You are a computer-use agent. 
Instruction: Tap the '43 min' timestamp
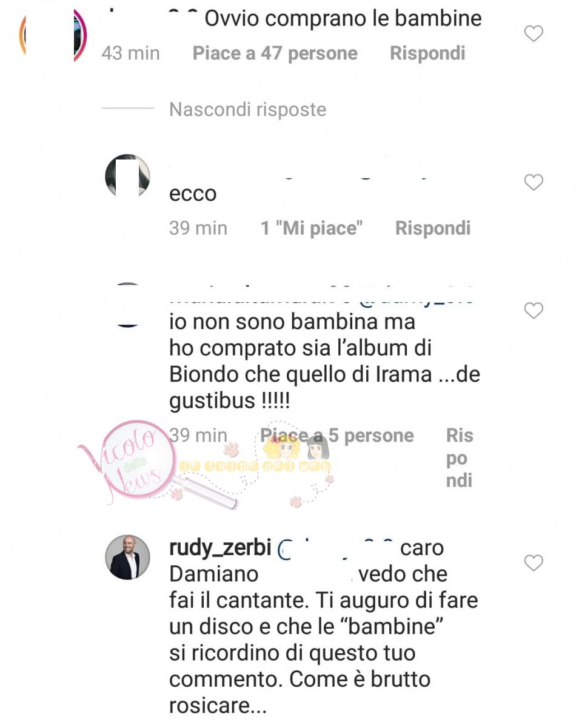(130, 53)
